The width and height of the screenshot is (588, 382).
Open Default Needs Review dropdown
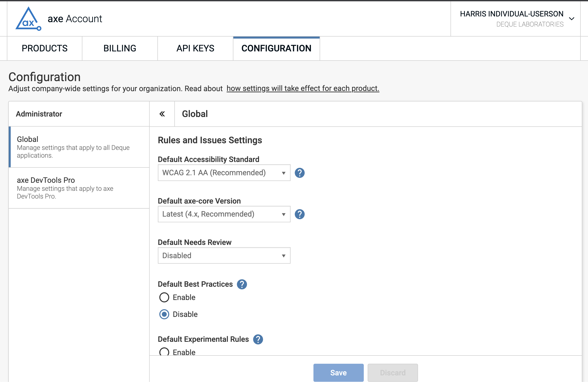[x=224, y=256]
